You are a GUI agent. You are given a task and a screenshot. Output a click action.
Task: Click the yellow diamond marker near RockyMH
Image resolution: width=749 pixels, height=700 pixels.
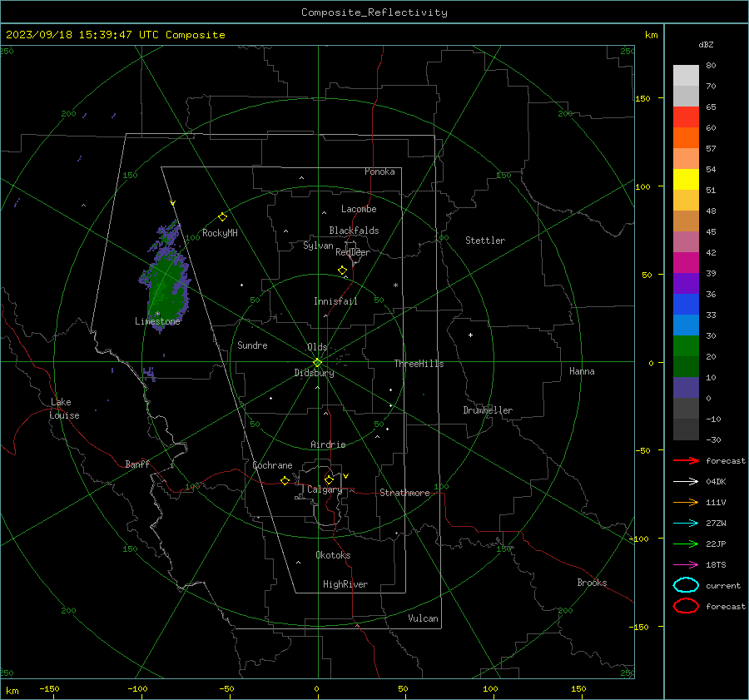click(222, 217)
